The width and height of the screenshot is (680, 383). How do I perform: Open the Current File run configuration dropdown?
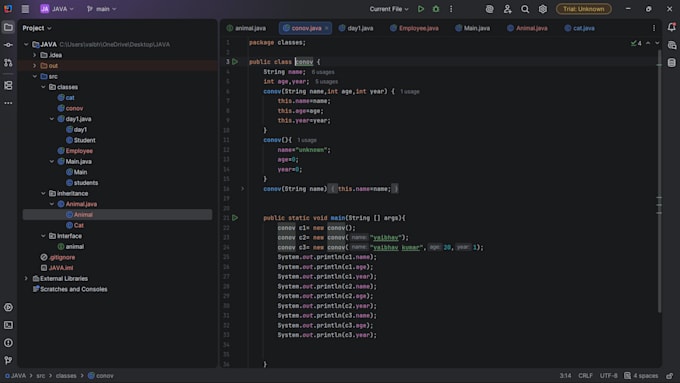[x=389, y=9]
